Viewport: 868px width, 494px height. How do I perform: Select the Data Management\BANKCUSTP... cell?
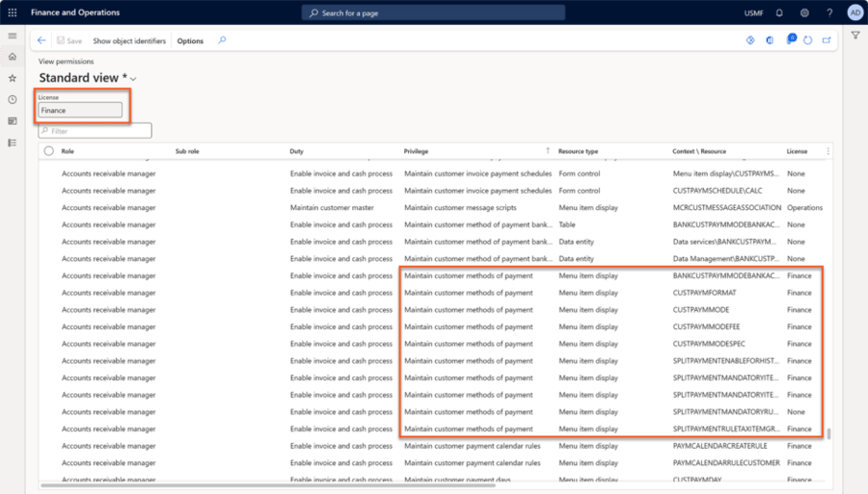726,259
